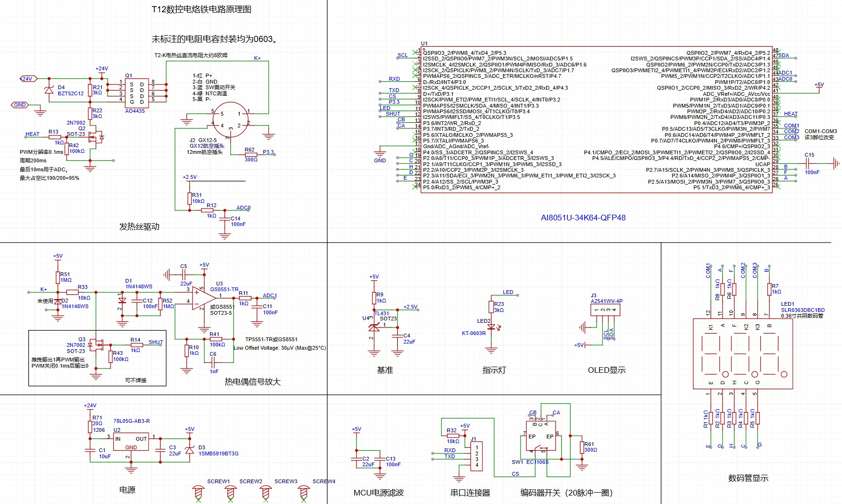Click the R41 100kΩ feedback resistor
This screenshot has height=504, width=842.
(216, 339)
